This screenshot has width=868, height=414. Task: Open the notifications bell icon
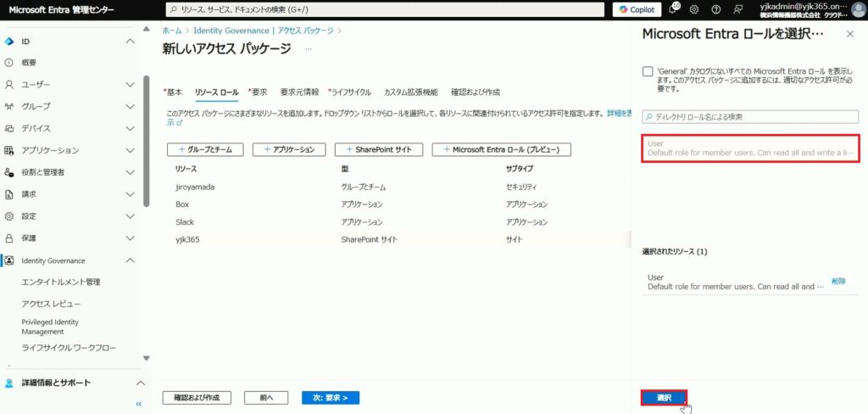pyautogui.click(x=674, y=8)
